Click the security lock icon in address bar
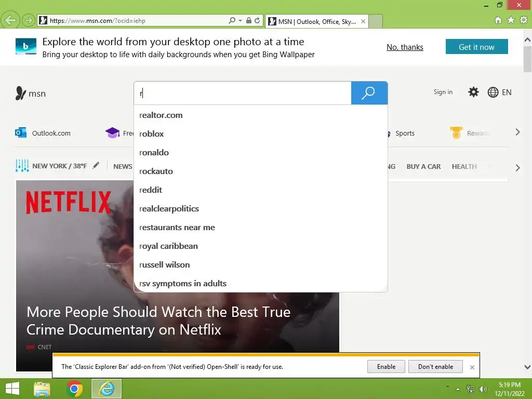 pyautogui.click(x=249, y=20)
